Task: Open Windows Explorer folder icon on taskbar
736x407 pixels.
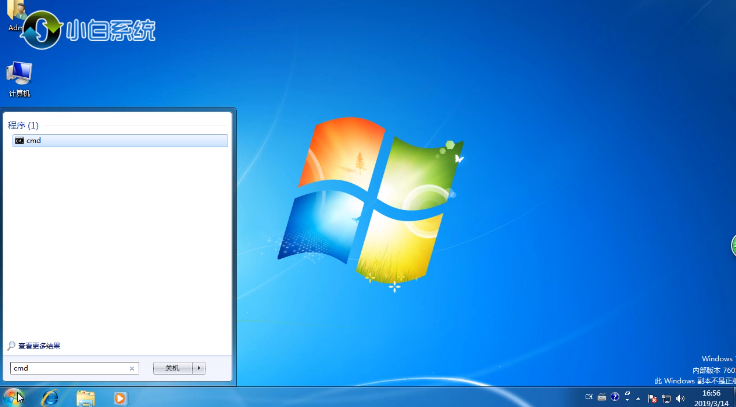Action: point(85,398)
